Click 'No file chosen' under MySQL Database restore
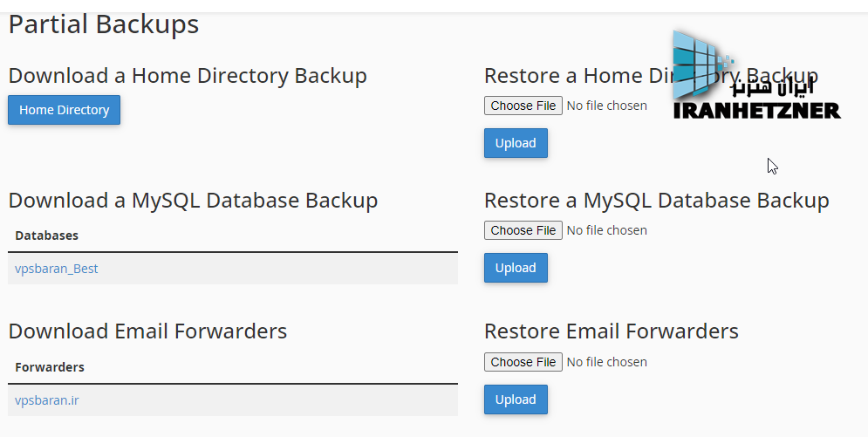The image size is (868, 437). (x=606, y=230)
